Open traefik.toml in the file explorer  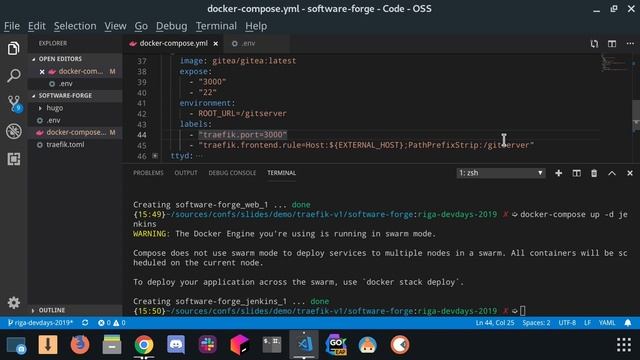click(x=75, y=144)
